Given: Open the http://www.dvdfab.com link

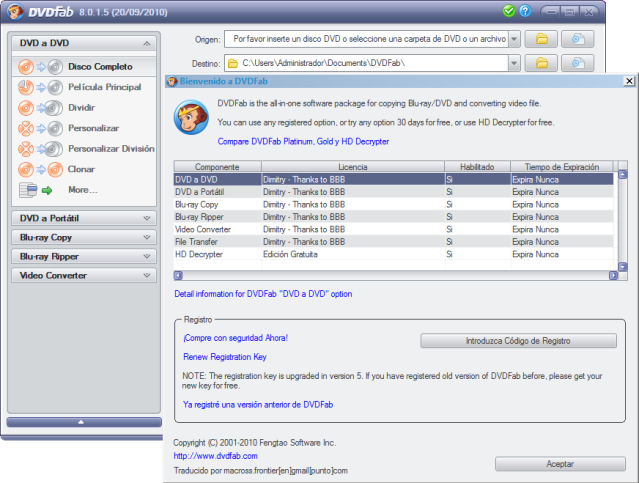Looking at the screenshot, I should point(216,456).
